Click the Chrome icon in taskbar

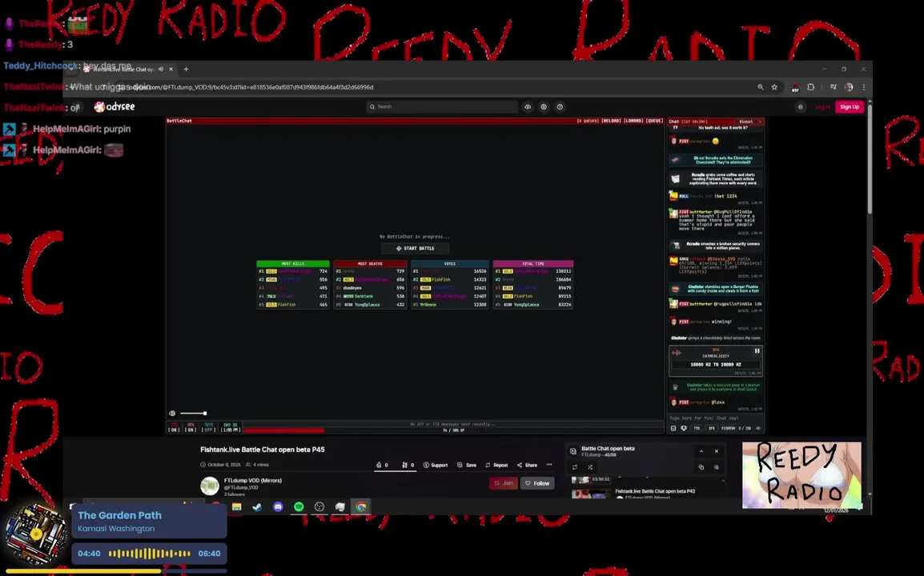coord(360,506)
